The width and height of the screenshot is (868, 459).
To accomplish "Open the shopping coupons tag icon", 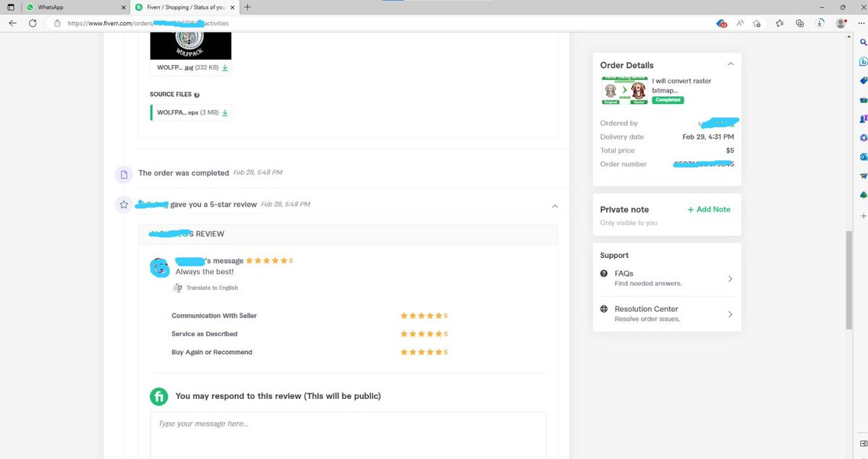I will (721, 23).
